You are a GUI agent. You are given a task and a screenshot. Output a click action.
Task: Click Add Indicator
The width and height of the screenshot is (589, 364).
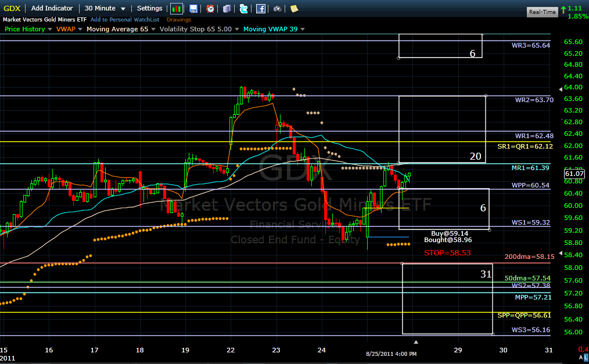pos(52,8)
